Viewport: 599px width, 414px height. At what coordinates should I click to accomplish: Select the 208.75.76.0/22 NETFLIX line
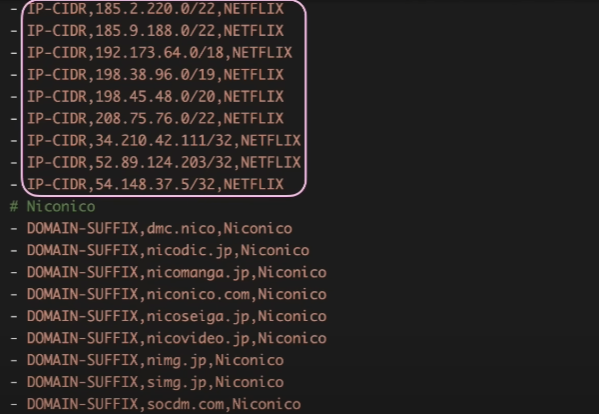[155, 118]
